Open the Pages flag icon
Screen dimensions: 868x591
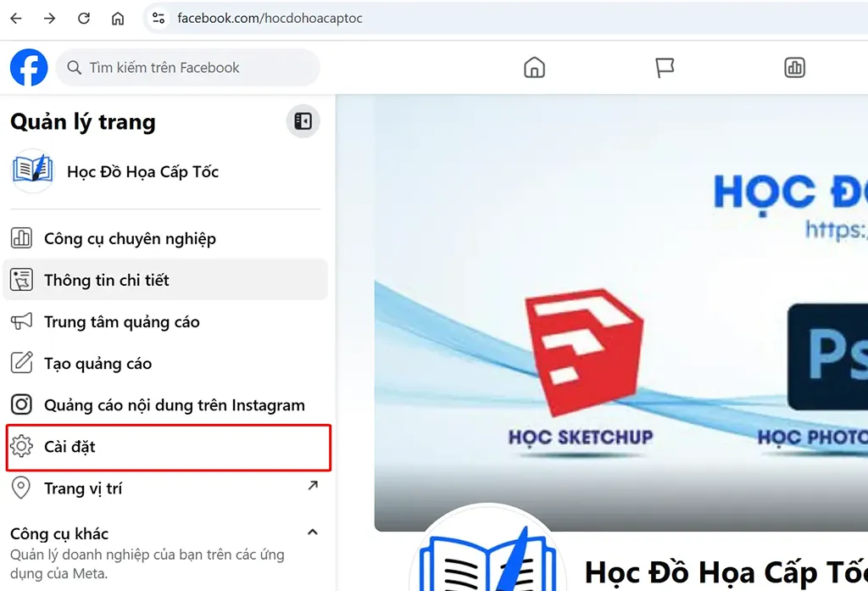(x=665, y=68)
